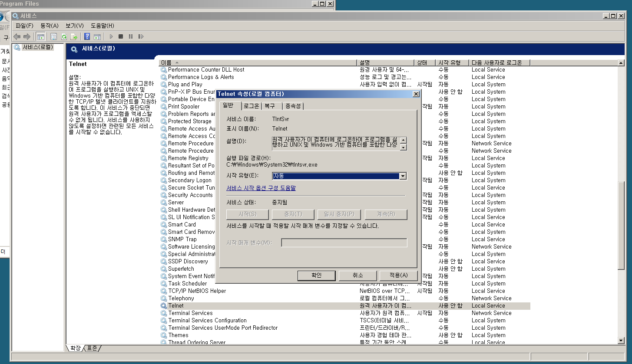The image size is (632, 364).
Task: Click the Restart Service toolbar icon
Action: [x=141, y=37]
